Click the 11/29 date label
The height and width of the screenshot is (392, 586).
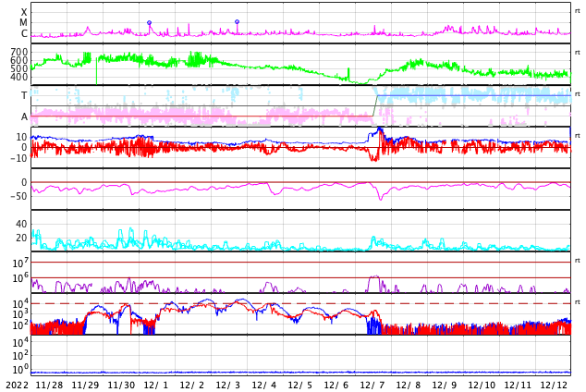[x=86, y=386]
